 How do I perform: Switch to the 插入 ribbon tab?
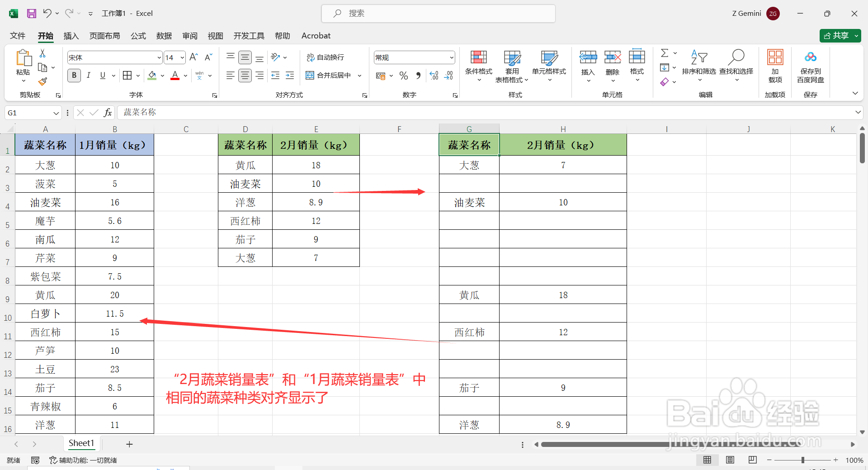pyautogui.click(x=71, y=36)
